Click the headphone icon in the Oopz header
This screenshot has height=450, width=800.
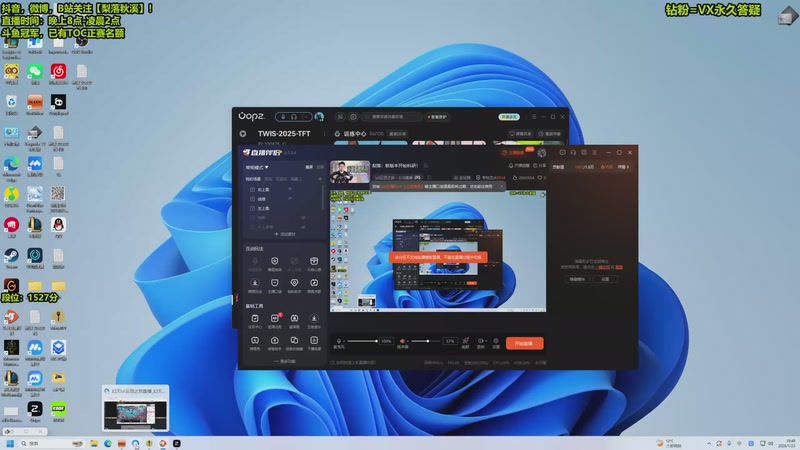point(294,117)
